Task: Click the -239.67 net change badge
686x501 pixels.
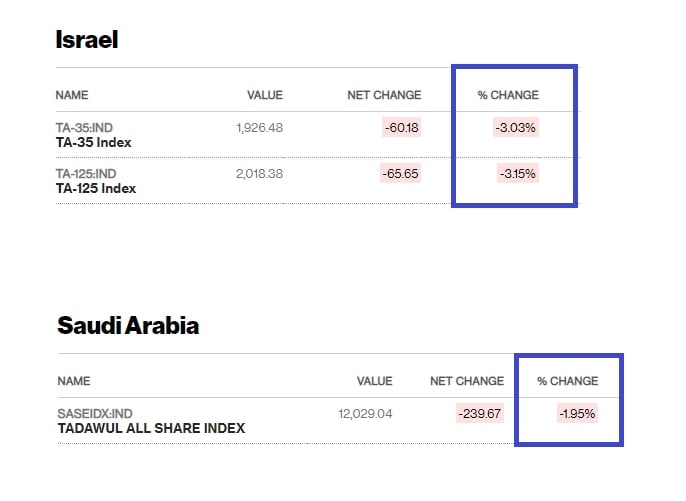Action: [x=480, y=414]
